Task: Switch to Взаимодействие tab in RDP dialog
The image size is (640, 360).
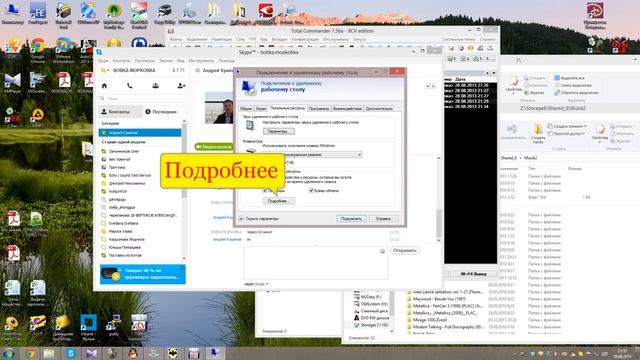Action: 347,109
